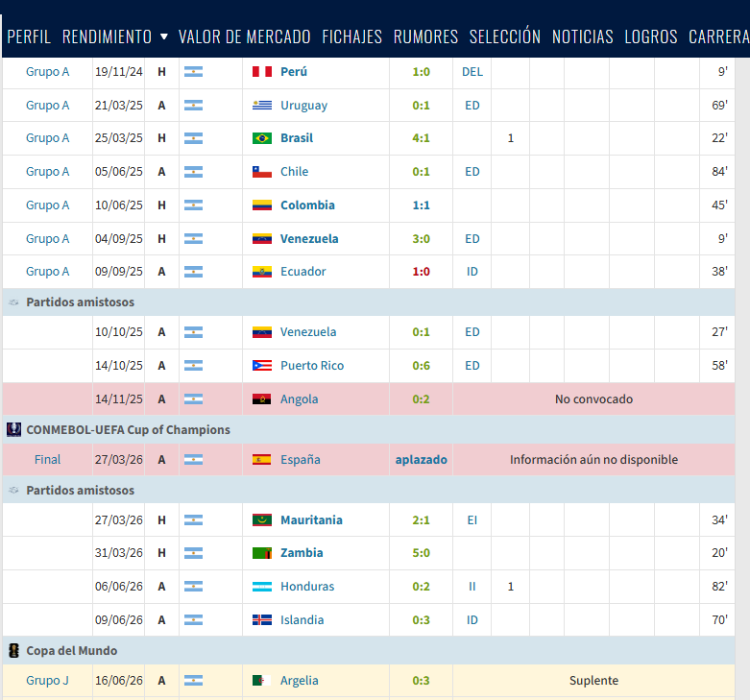Click Argentina flag in the Zambia row
This screenshot has width=750, height=700.
pos(193,553)
